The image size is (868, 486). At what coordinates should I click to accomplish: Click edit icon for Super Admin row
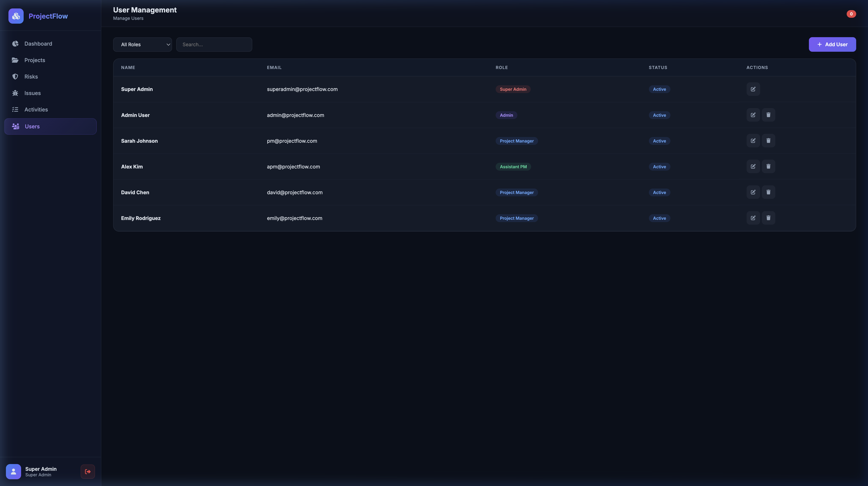753,89
